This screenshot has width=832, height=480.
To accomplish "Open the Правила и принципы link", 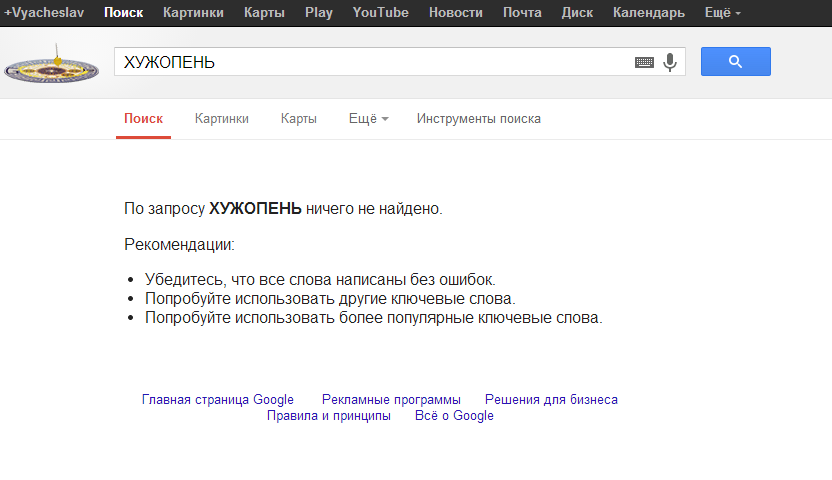I will click(x=328, y=416).
